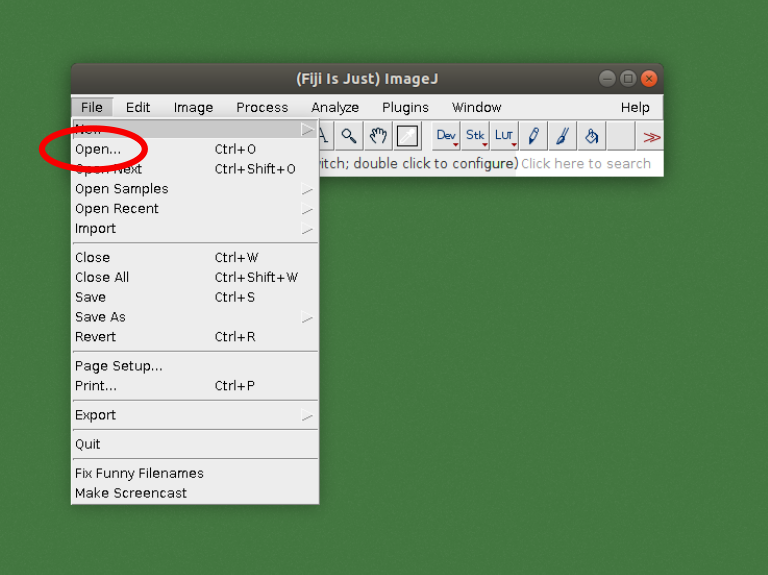This screenshot has height=575, width=768.
Task: Select the Text tool letter A
Action: click(325, 136)
